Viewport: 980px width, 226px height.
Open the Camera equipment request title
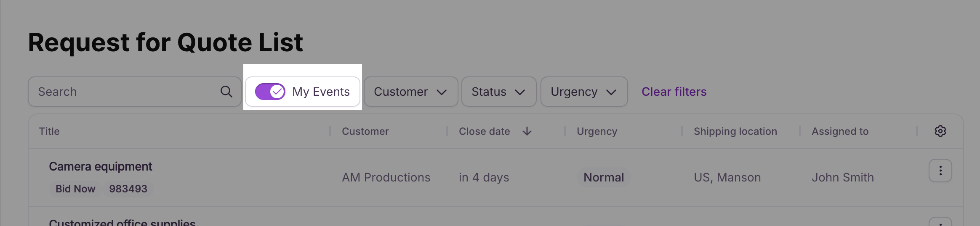coord(101,166)
